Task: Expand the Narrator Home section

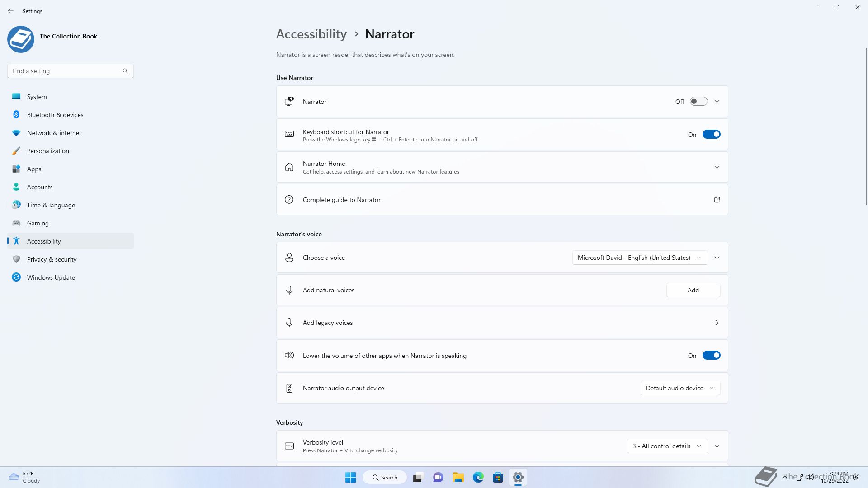Action: [717, 167]
